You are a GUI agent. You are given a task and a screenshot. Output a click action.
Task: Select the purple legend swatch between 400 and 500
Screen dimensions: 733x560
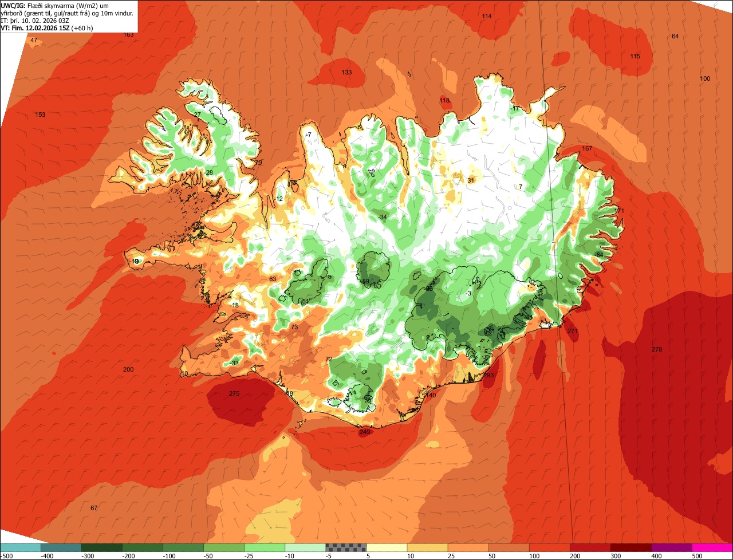672,547
